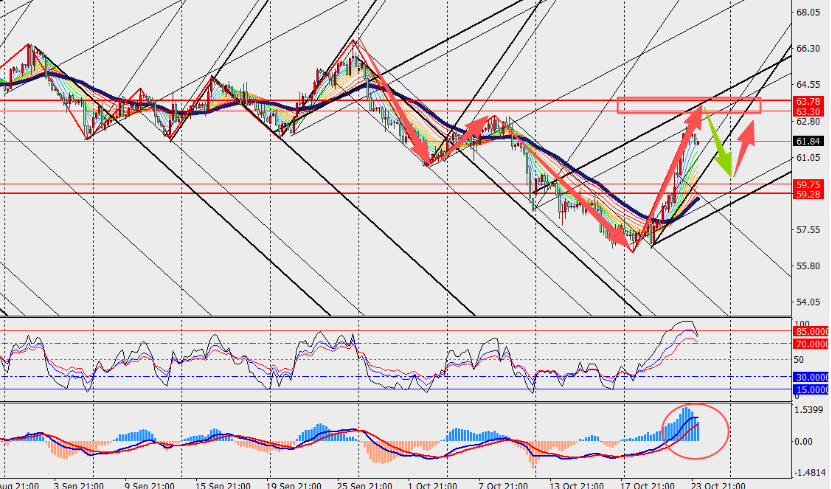Click the 85.0000 overbought level label

811,331
